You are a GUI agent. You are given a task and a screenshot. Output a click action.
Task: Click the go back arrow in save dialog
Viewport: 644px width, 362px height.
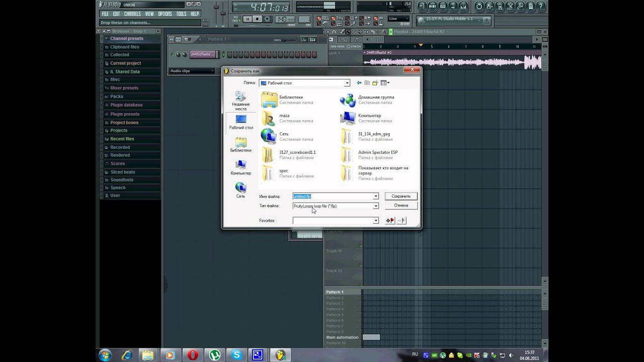point(359,83)
